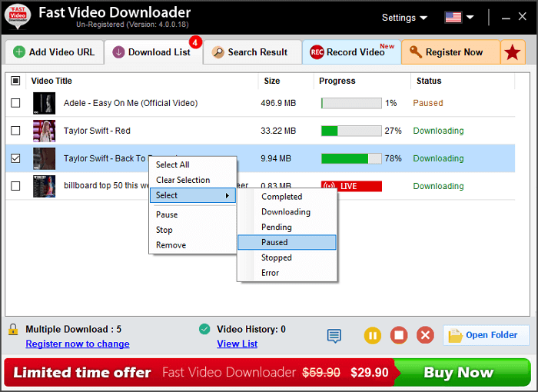Click the Fast Video Downloader logo icon
The height and width of the screenshot is (392, 538).
coord(18,16)
